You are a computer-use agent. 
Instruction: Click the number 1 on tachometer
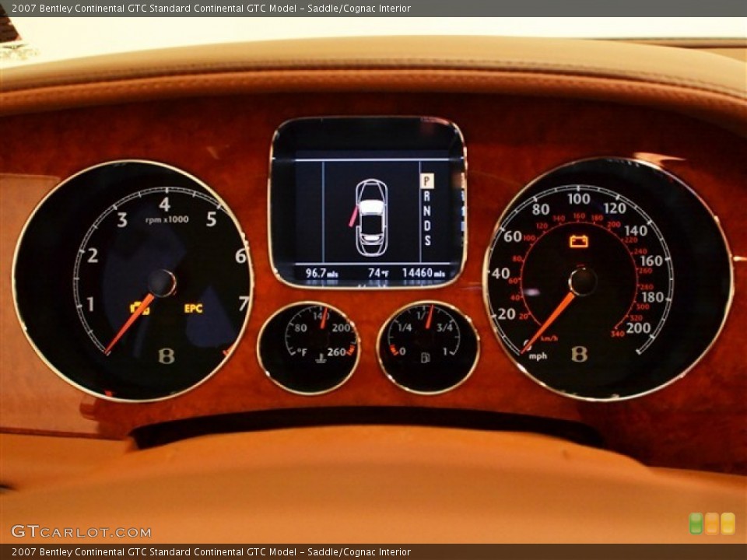[x=90, y=304]
